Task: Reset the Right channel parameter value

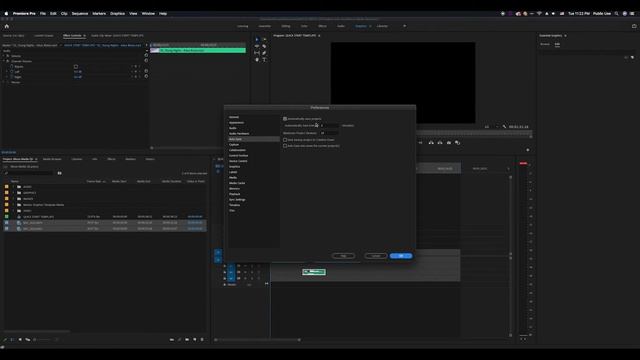Action: [146, 76]
